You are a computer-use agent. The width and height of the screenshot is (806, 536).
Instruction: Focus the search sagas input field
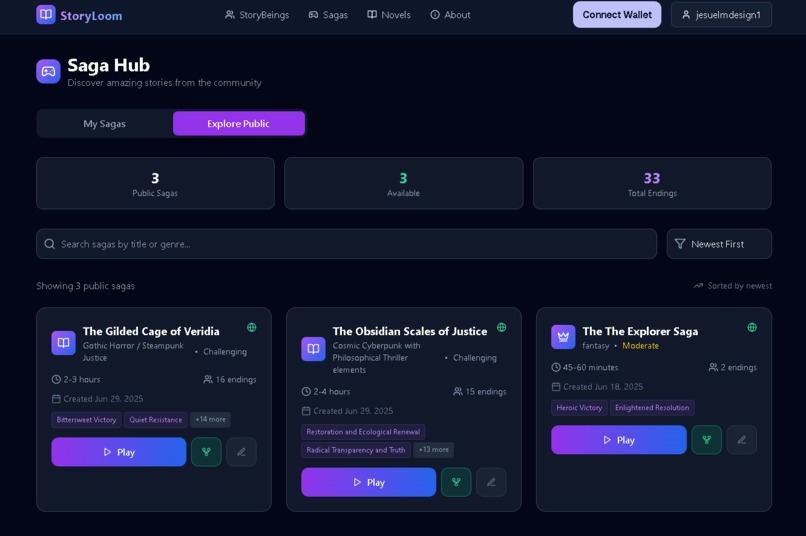[x=346, y=244]
